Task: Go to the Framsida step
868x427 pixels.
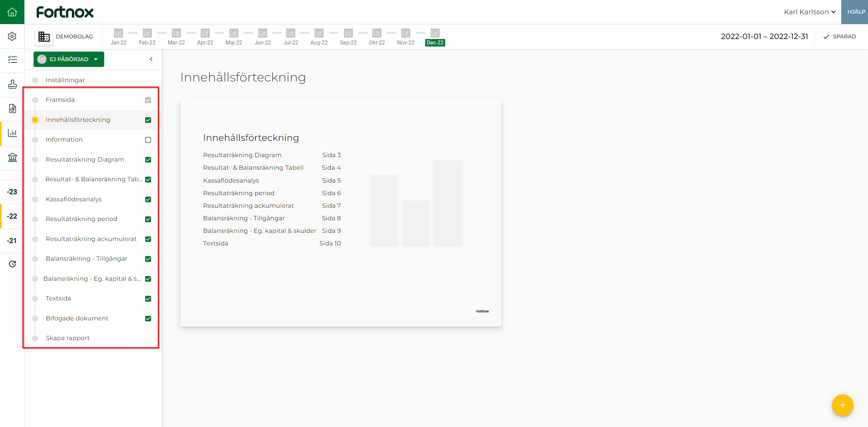Action: pyautogui.click(x=60, y=100)
